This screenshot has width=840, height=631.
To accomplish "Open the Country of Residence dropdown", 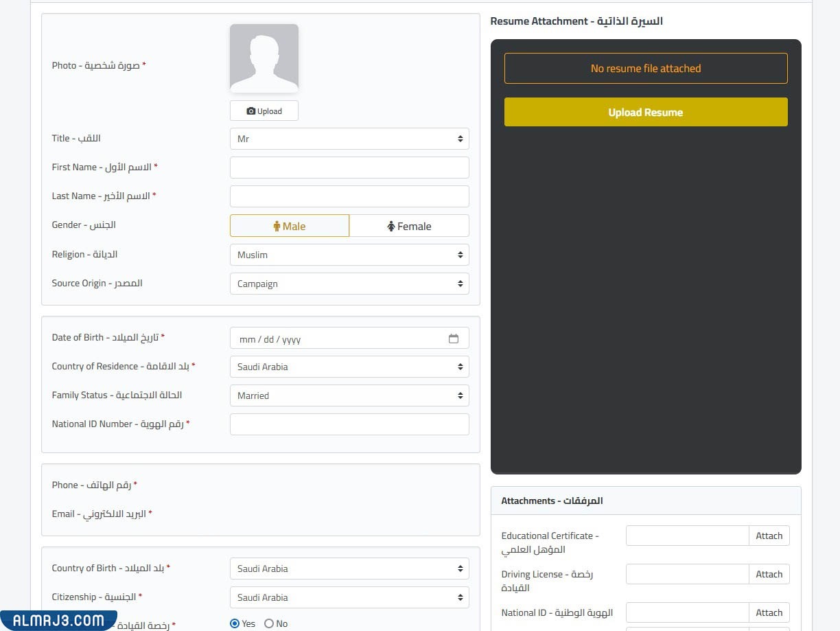I will tap(349, 367).
